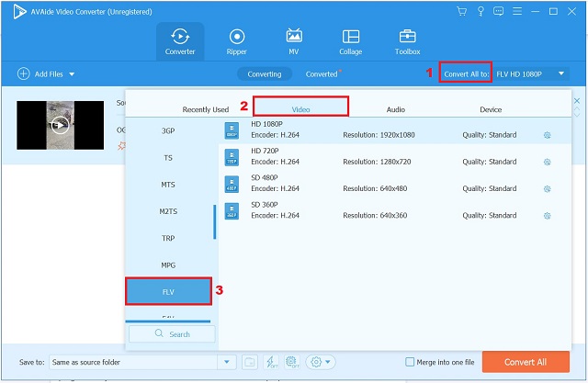Switch to the MV maker
Image resolution: width=588 pixels, height=383 pixels.
(x=294, y=42)
